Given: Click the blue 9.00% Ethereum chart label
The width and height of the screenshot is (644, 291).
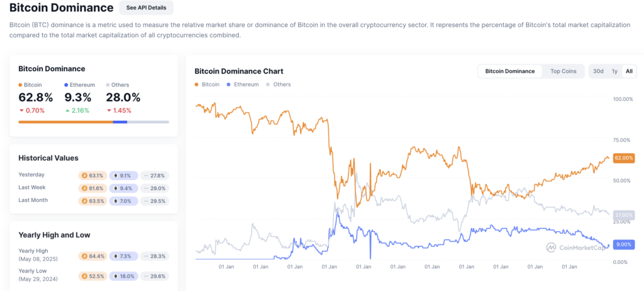Looking at the screenshot, I should (625, 244).
